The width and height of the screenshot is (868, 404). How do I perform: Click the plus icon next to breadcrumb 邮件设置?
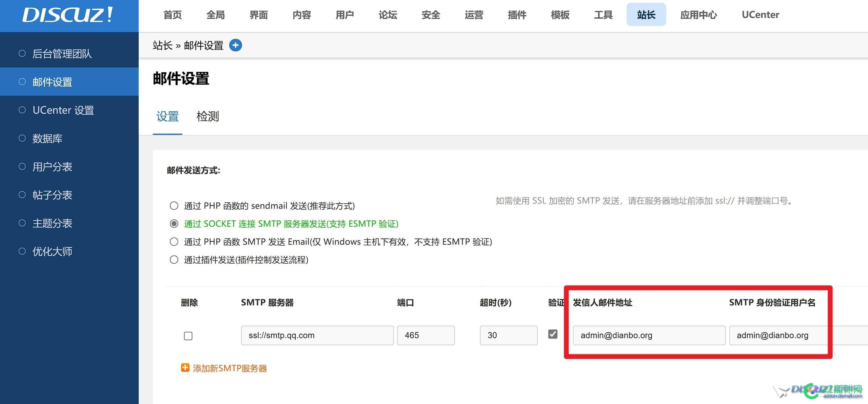tap(236, 45)
